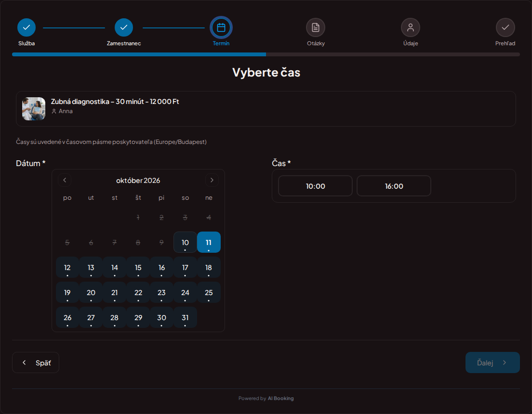Click the Služba step checkmark icon
The image size is (532, 414).
click(27, 27)
